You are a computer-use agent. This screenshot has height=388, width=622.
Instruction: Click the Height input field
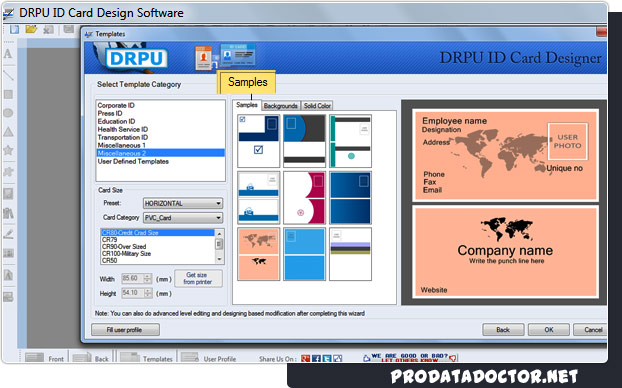[133, 293]
